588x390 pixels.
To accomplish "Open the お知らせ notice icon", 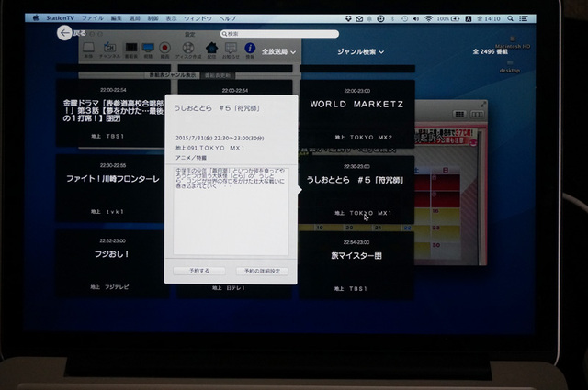I will click(x=231, y=50).
